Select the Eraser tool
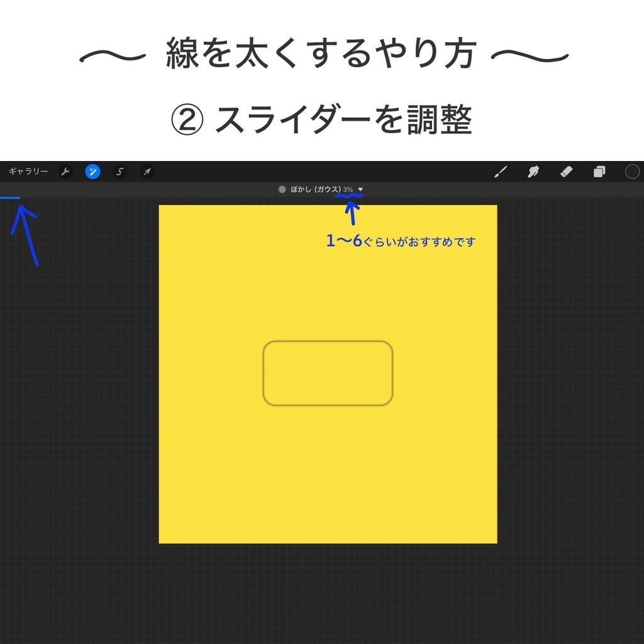The image size is (644, 644). pos(566,171)
